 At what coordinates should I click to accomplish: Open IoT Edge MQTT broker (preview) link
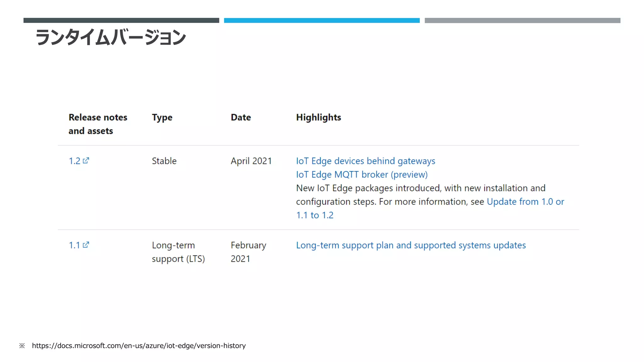pyautogui.click(x=362, y=174)
